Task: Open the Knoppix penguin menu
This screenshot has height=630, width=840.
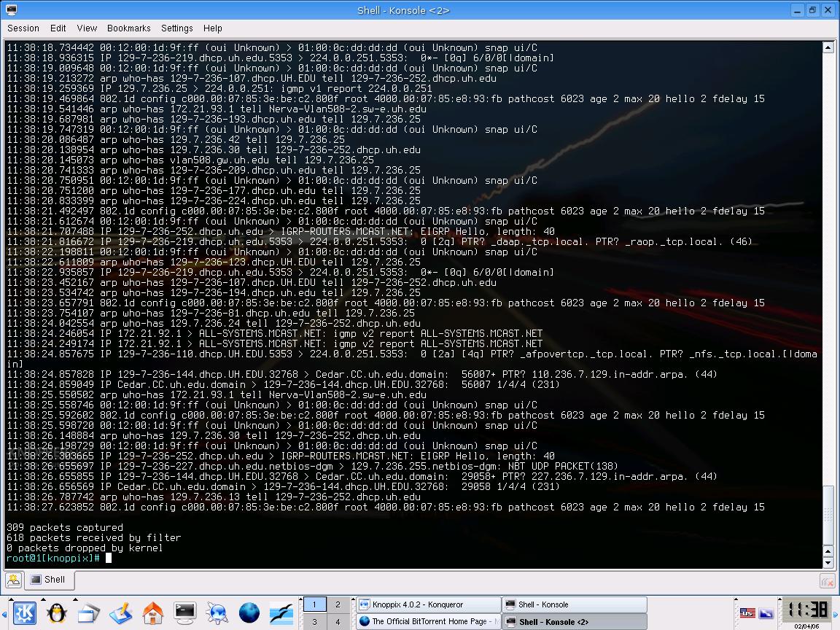Action: [x=57, y=612]
